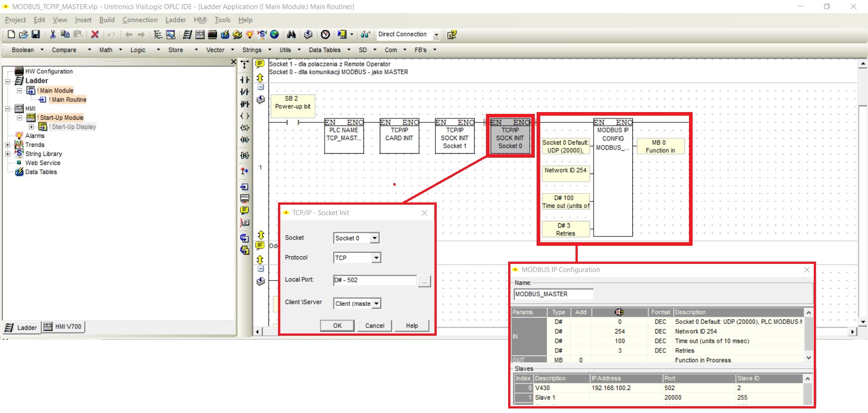Screen dimensions: 868x413
Task: Open the Protocol dropdown showing TCP
Action: click(376, 258)
